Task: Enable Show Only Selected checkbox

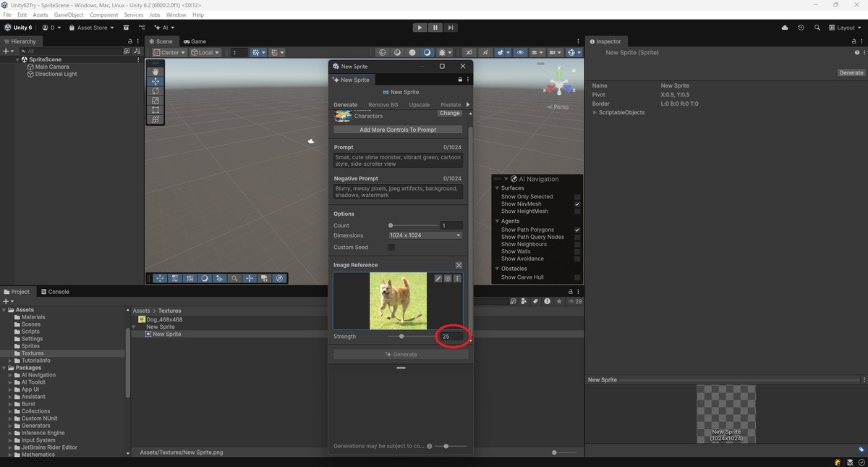Action: pyautogui.click(x=577, y=197)
